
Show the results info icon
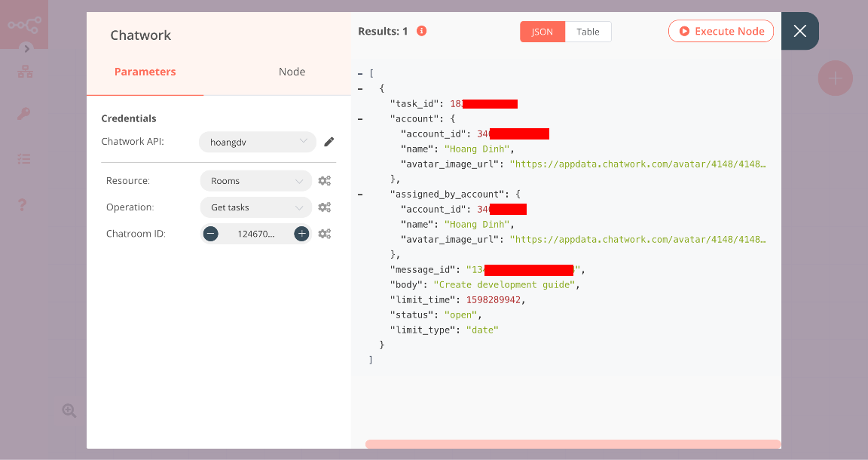click(x=422, y=31)
